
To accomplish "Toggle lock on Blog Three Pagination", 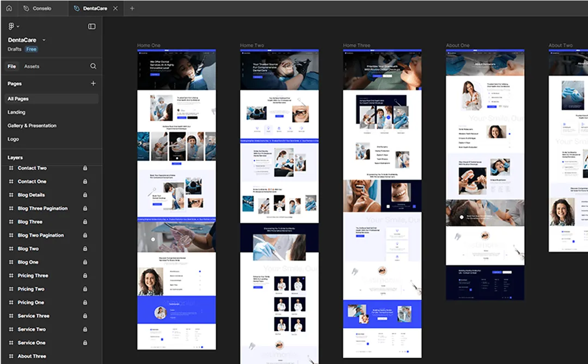I will [x=85, y=208].
